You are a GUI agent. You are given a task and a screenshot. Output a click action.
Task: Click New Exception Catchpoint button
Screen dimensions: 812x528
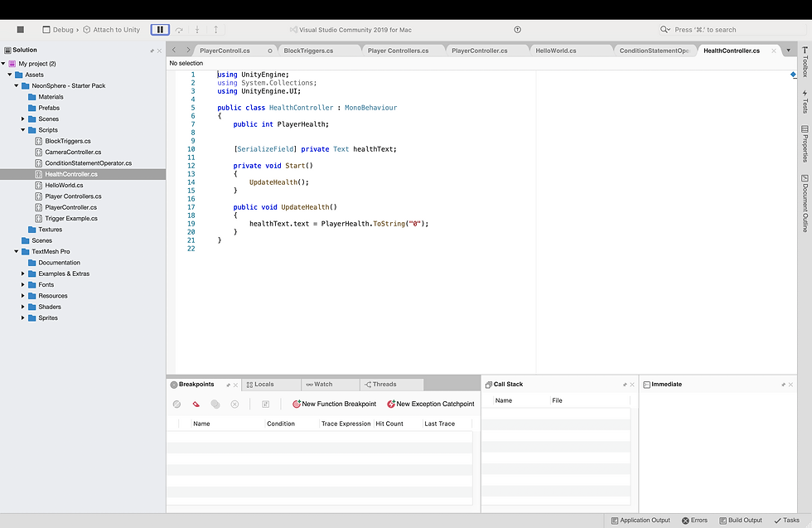(x=430, y=404)
